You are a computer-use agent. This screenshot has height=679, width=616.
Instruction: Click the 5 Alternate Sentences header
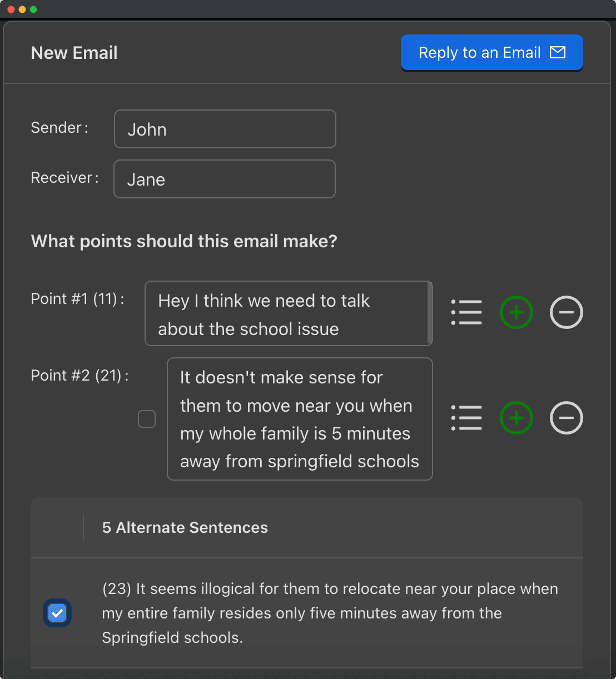185,527
